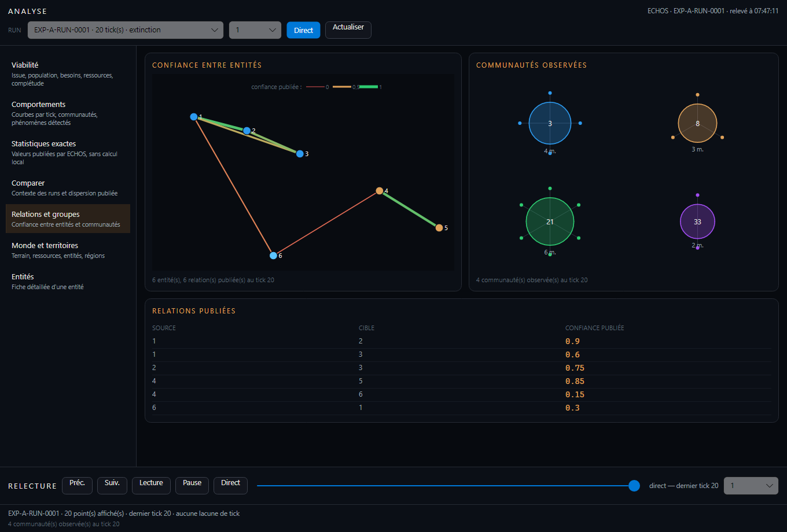Go to the Comportements section
The width and height of the screenshot is (787, 532).
pos(68,113)
